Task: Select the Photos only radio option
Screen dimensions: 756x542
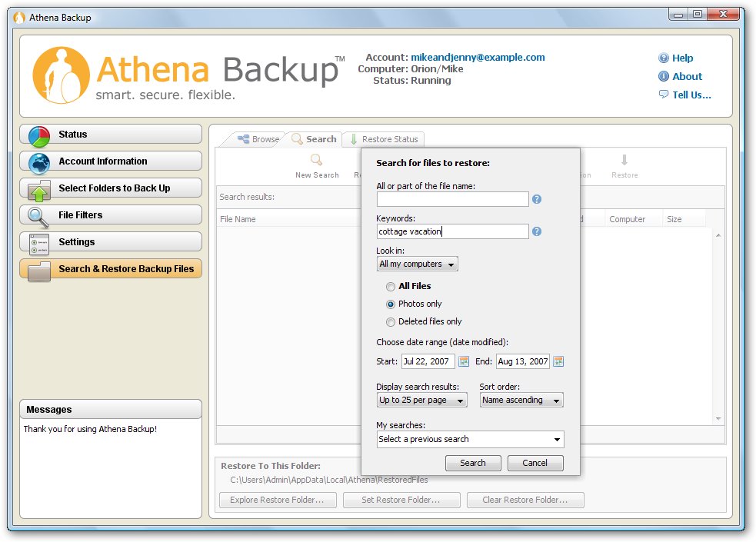Action: click(x=391, y=304)
